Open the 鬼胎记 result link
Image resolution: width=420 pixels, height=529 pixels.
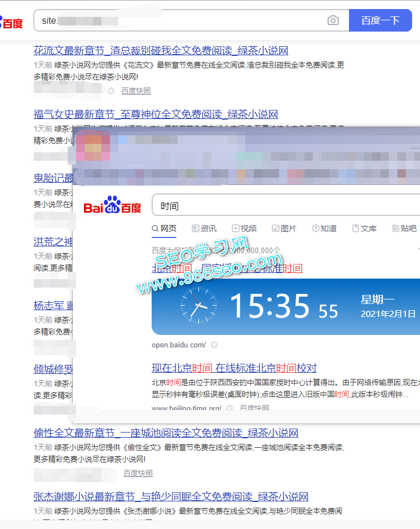point(53,178)
